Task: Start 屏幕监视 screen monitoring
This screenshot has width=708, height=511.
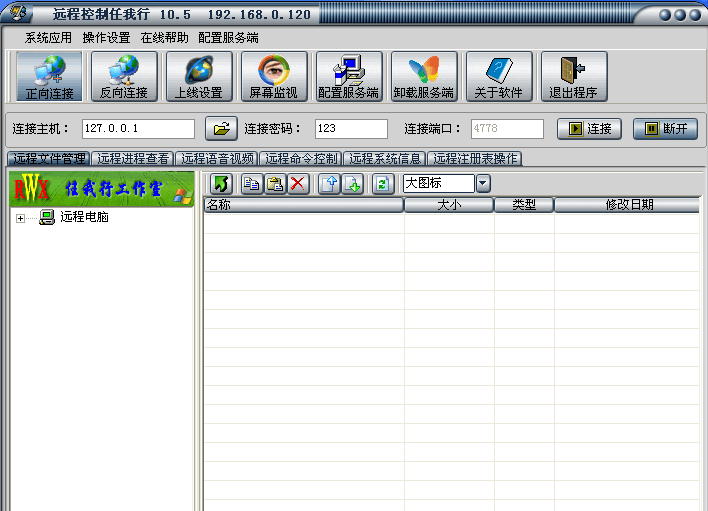Action: pos(274,76)
